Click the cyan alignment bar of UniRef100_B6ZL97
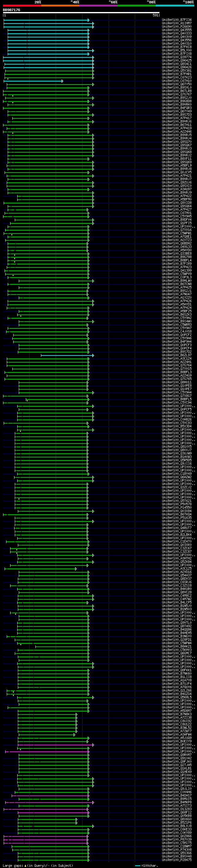 click(x=67, y=356)
